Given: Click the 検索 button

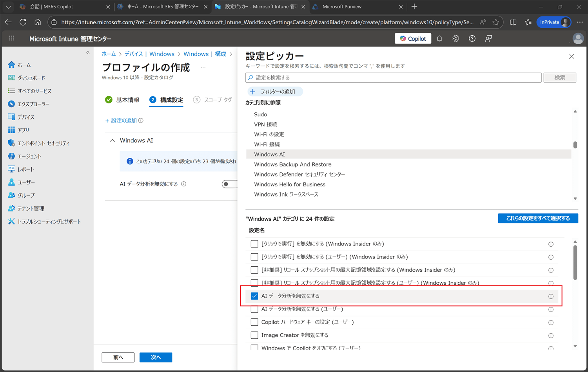Looking at the screenshot, I should coord(560,78).
